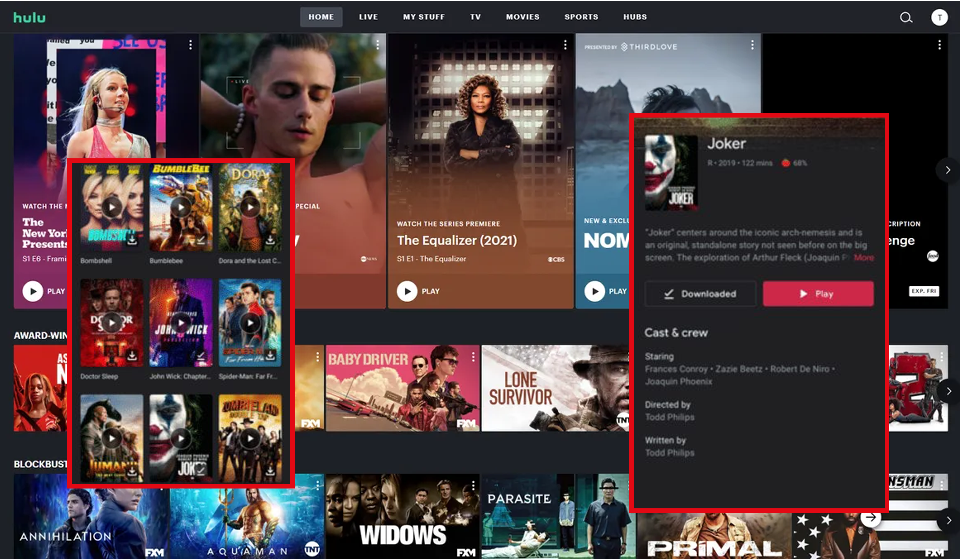Screen dimensions: 960x560
Task: Play the Bumblebee download
Action: click(x=181, y=207)
